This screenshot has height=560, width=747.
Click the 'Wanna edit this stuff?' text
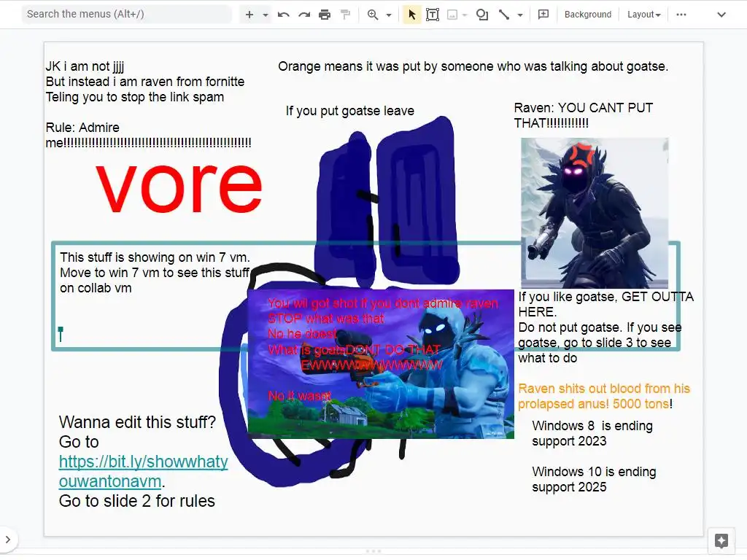coord(137,422)
